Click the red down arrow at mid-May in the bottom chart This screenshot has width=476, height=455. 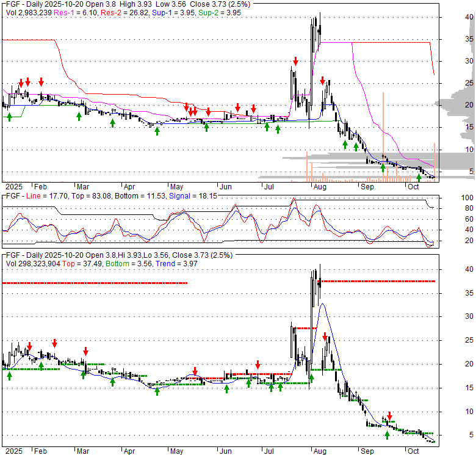pyautogui.click(x=195, y=371)
